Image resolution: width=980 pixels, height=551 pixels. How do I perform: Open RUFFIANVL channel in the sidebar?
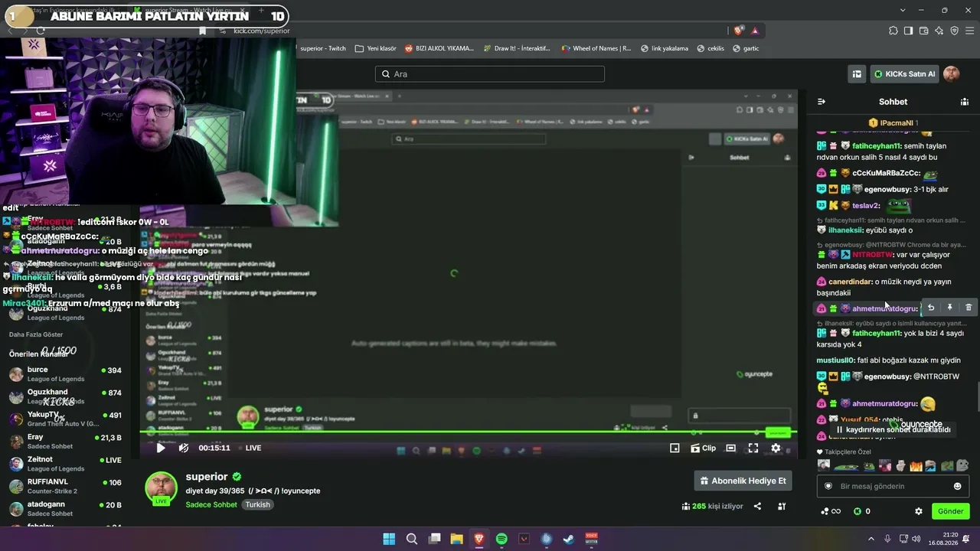(x=65, y=486)
